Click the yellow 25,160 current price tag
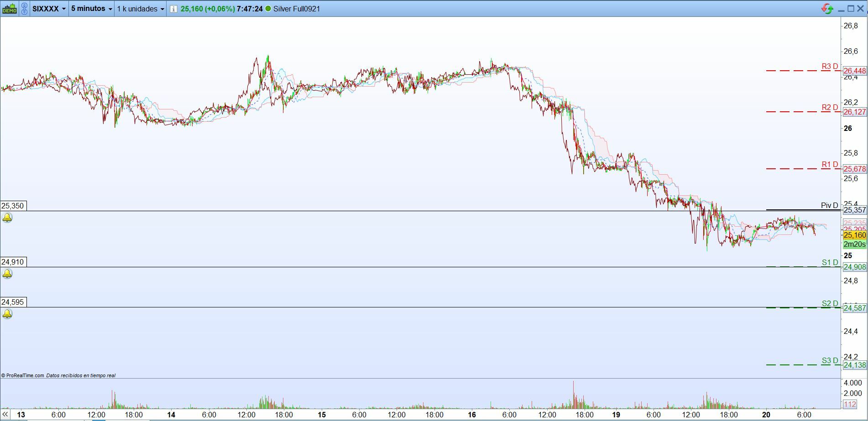 tap(855, 235)
